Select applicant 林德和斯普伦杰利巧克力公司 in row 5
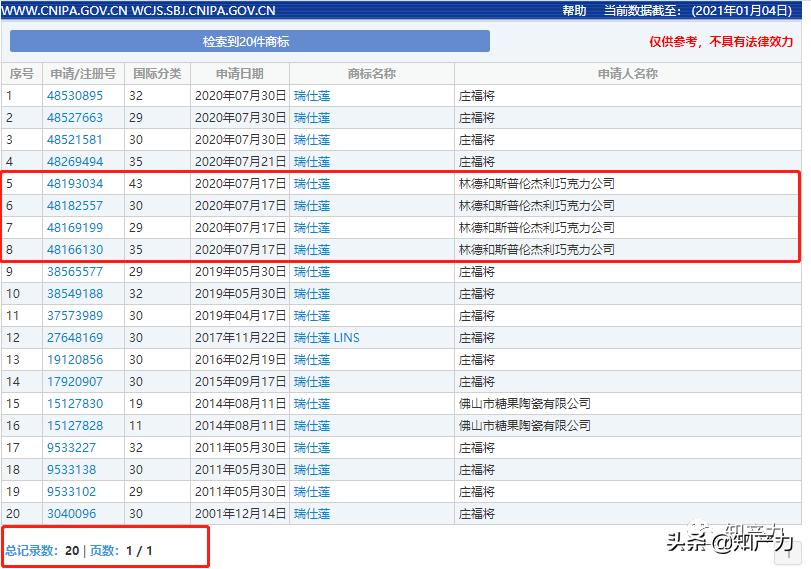The height and width of the screenshot is (569, 811). click(537, 184)
